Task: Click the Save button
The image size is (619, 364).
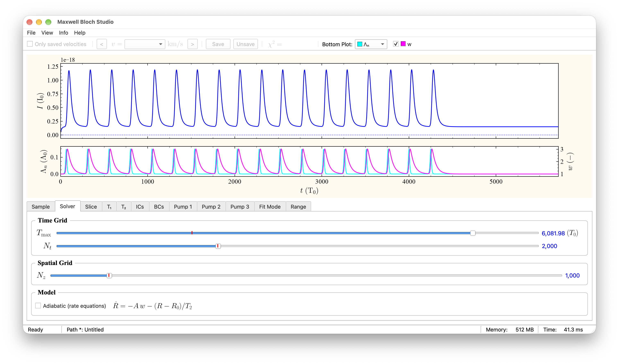Action: coord(218,44)
